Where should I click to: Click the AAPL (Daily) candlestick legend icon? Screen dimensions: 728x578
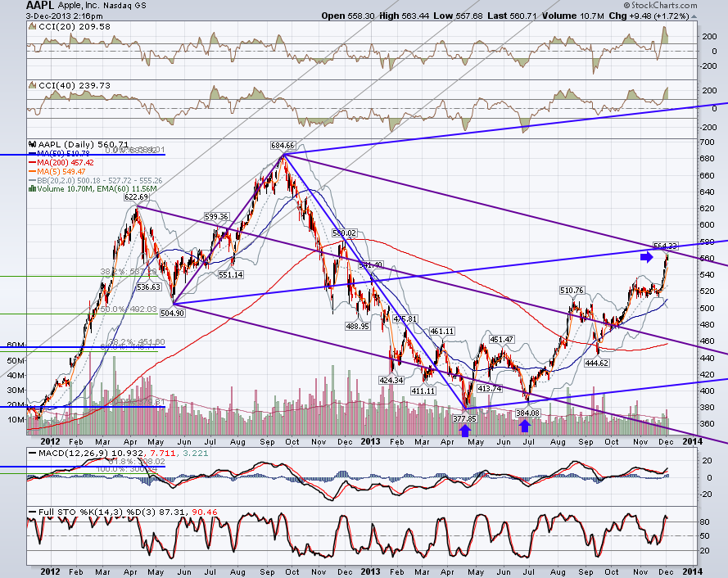(32, 144)
